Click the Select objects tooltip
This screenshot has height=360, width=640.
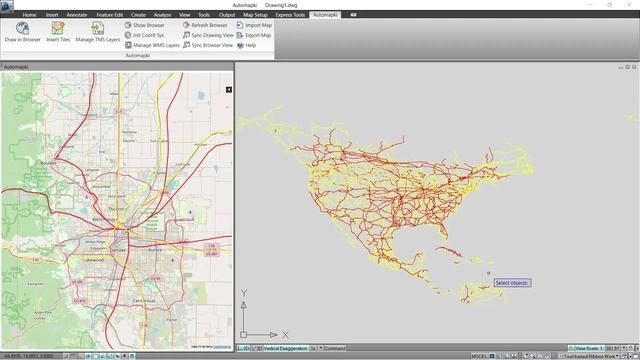[512, 282]
